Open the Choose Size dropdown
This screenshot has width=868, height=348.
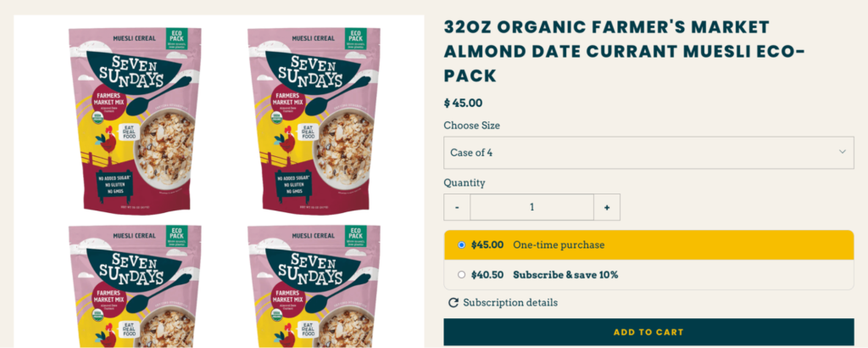[x=648, y=152]
